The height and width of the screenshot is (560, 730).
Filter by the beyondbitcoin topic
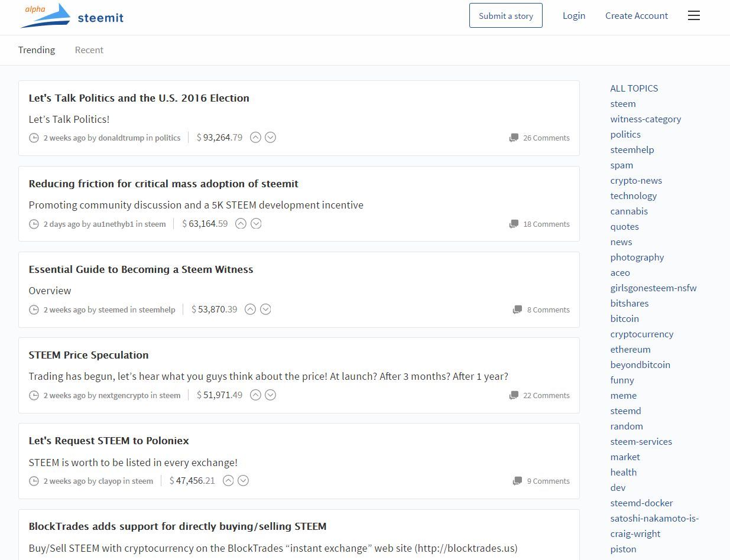coord(640,365)
